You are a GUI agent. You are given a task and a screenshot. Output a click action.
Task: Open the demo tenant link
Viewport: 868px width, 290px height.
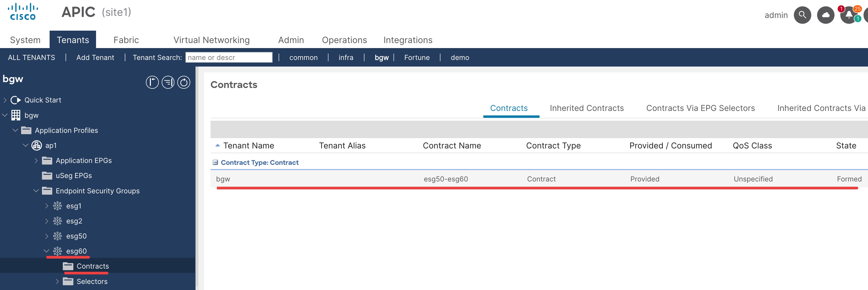click(460, 58)
